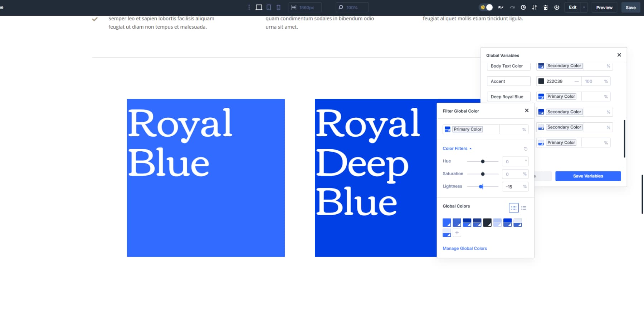Reset the Color Filters with revert icon
The height and width of the screenshot is (322, 644).
coord(526,149)
